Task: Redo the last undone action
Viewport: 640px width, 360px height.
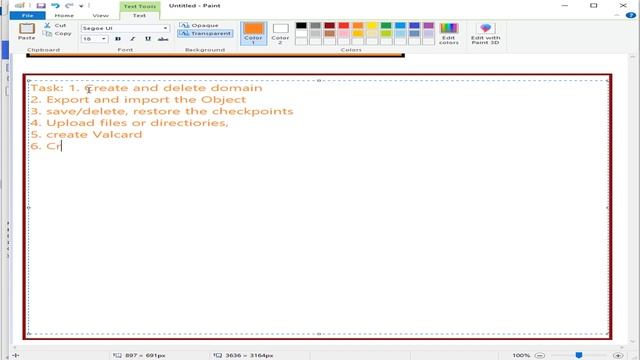Action: [69, 6]
